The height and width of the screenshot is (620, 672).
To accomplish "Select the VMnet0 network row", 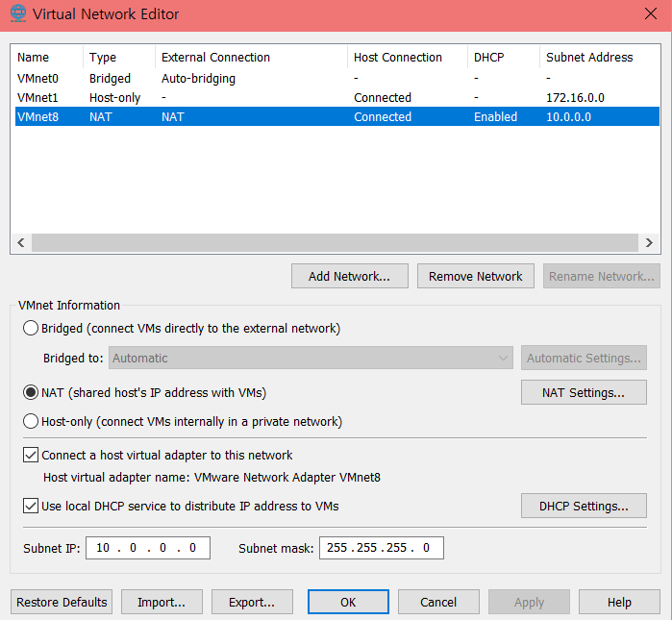I will click(x=337, y=79).
